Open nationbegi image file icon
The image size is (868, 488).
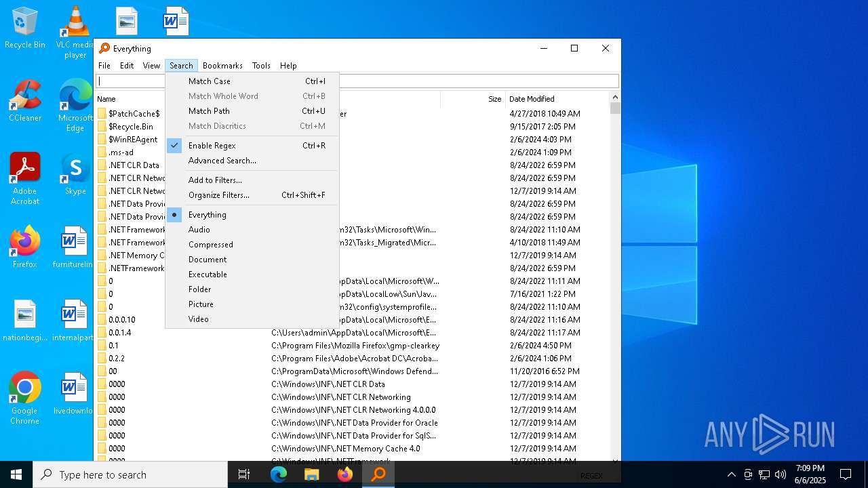25,321
